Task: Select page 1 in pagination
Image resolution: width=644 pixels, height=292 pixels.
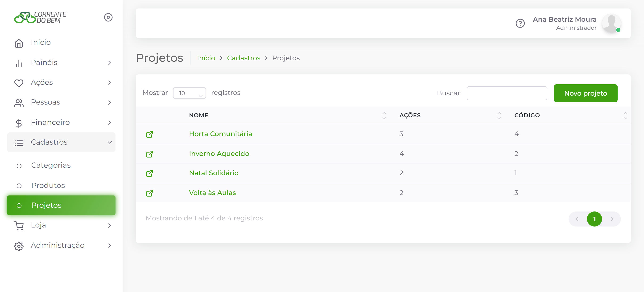Action: [x=594, y=219]
